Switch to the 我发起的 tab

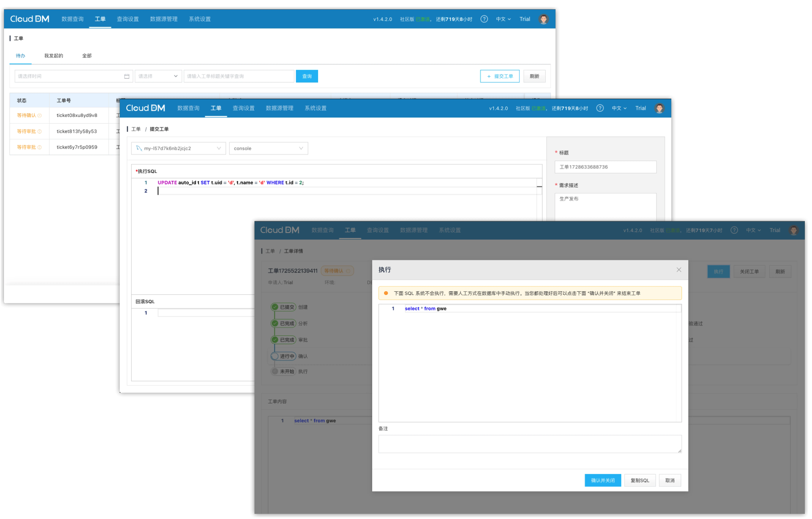tap(54, 56)
